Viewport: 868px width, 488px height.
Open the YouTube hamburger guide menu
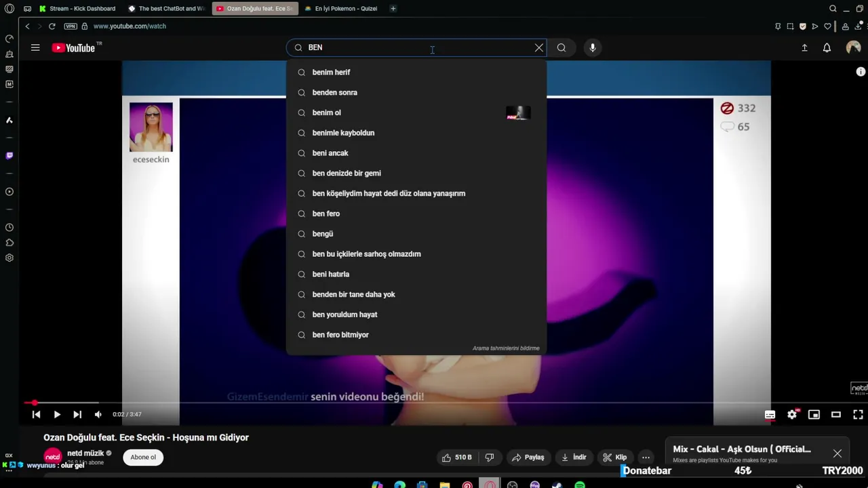pyautogui.click(x=35, y=47)
